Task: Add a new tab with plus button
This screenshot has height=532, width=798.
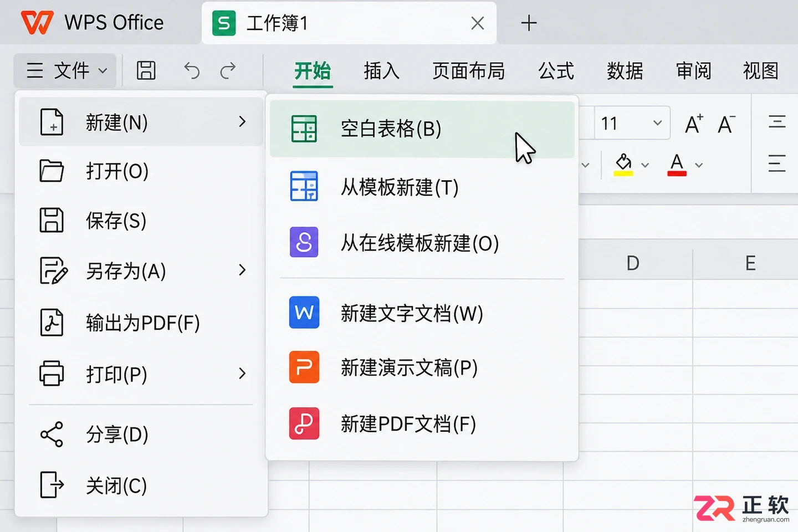Action: coord(529,23)
